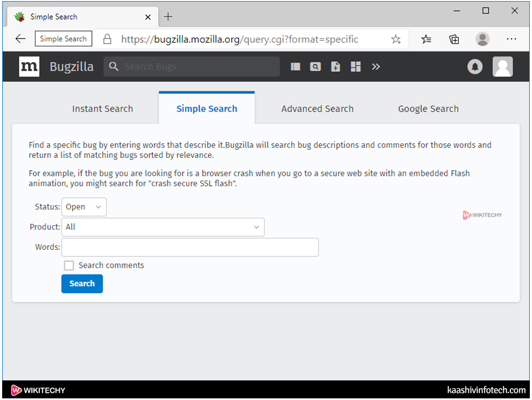Expand the Status dropdown set to Open
This screenshot has height=400, width=532.
tap(84, 207)
